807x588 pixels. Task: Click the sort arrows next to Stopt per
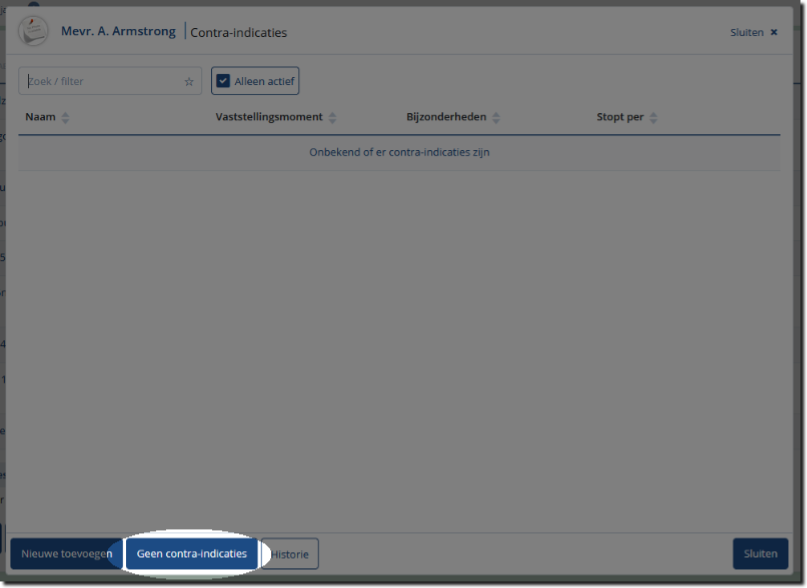[653, 118]
